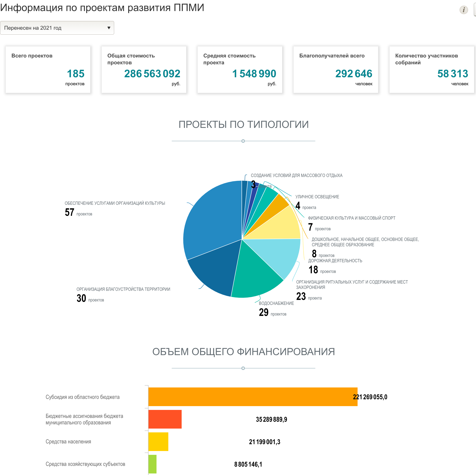This screenshot has height=475, width=476.
Task: Click the value 58 313
Action: (453, 74)
